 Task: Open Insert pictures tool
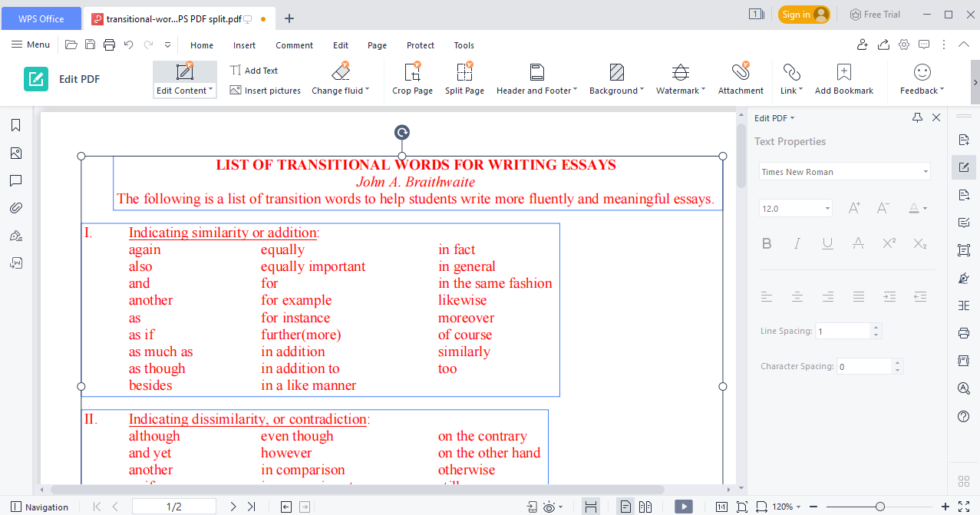pos(265,91)
